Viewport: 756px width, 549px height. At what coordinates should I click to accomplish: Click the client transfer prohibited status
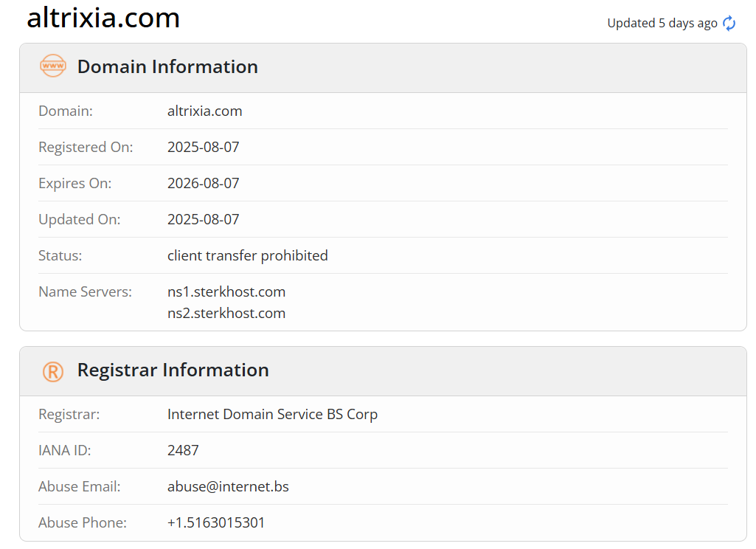coord(247,256)
